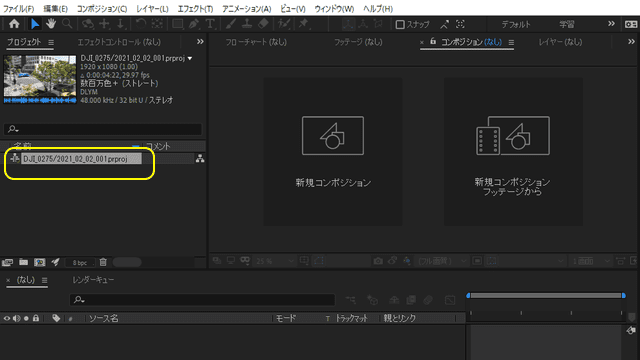Select the デフォルト workspace
The image size is (640, 360).
coord(516,24)
